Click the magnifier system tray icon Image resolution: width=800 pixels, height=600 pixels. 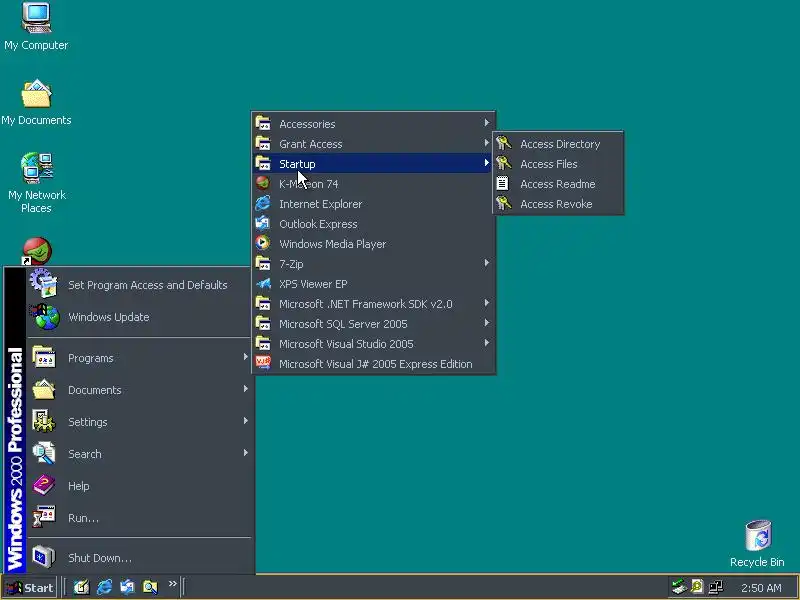pyautogui.click(x=697, y=587)
